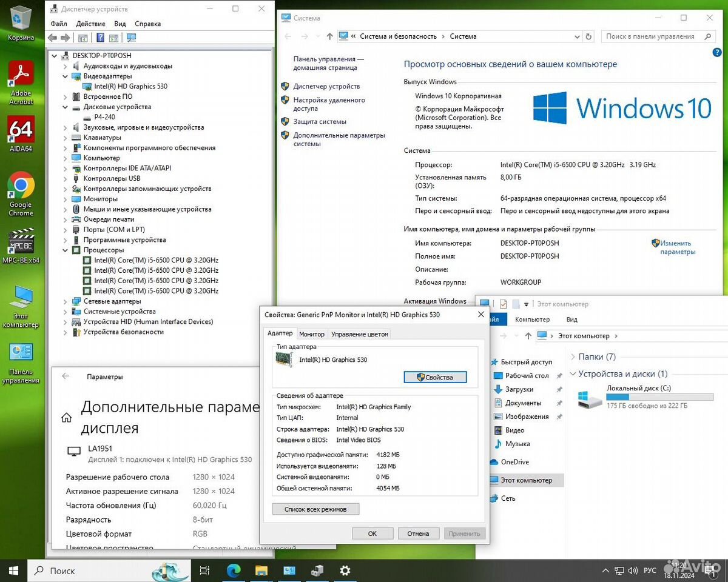Select Intel(R) HD Graphics 530 device
Viewport: 728px width, 582px height.
130,87
